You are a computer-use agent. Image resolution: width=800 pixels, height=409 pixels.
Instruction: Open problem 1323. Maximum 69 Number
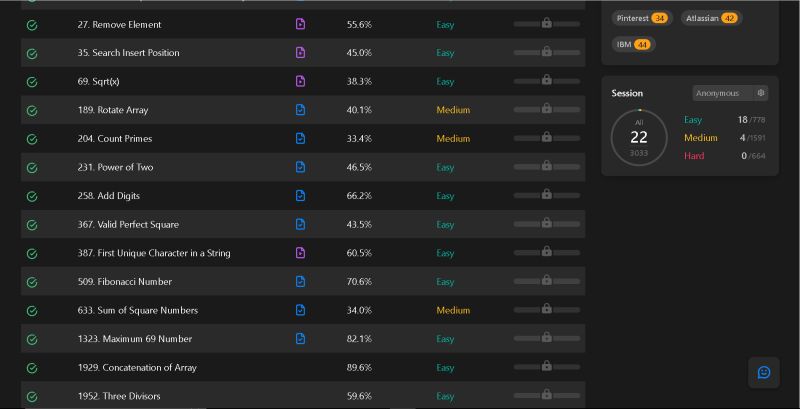[135, 339]
